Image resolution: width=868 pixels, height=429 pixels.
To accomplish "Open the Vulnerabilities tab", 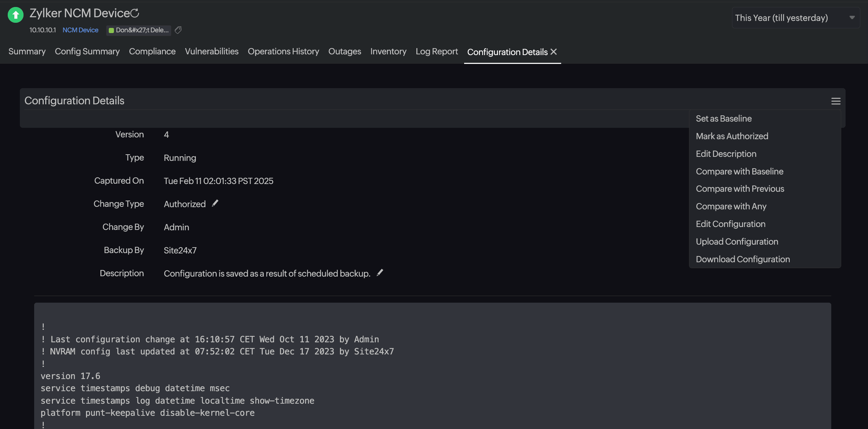I will point(212,51).
